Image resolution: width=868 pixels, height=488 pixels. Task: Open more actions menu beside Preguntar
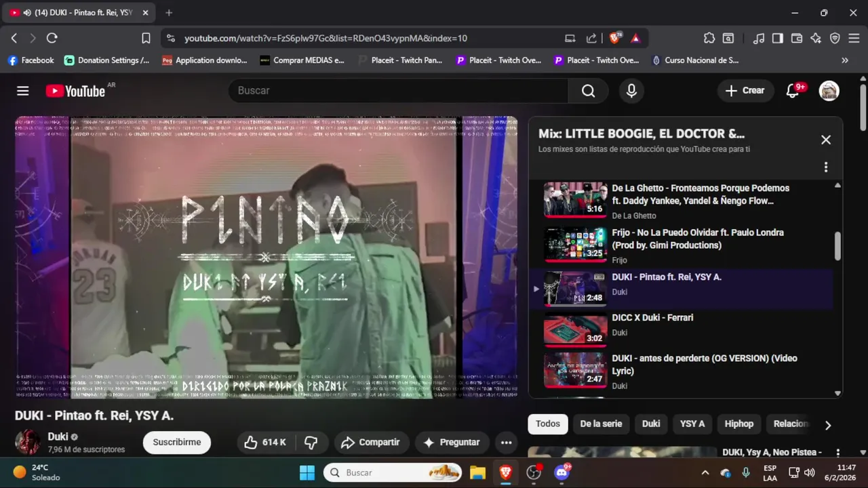click(x=506, y=443)
